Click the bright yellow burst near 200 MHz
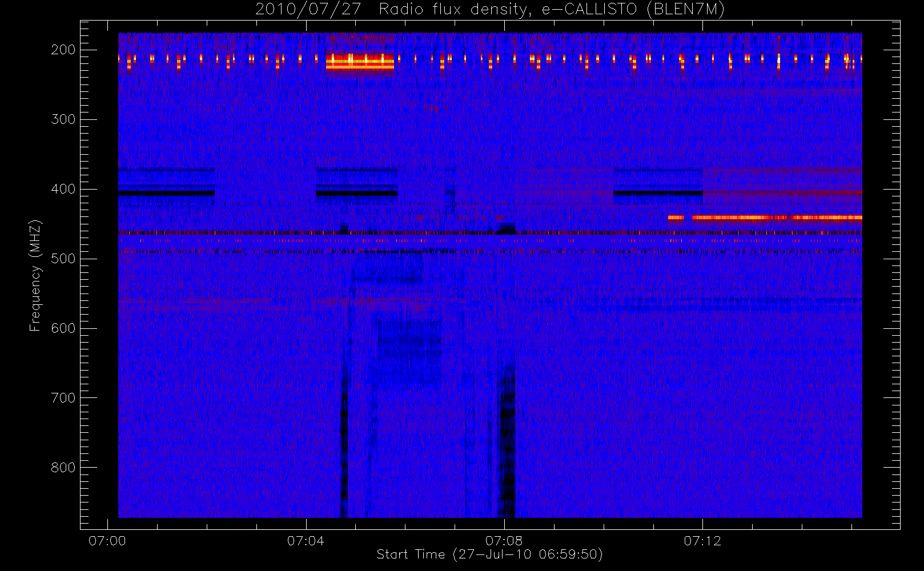 coord(360,62)
